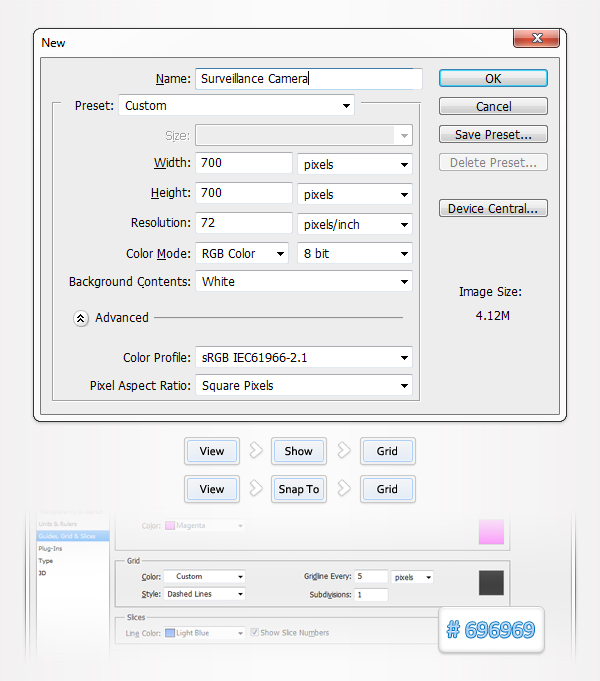600x681 pixels.
Task: Open Device Central
Action: [492, 209]
